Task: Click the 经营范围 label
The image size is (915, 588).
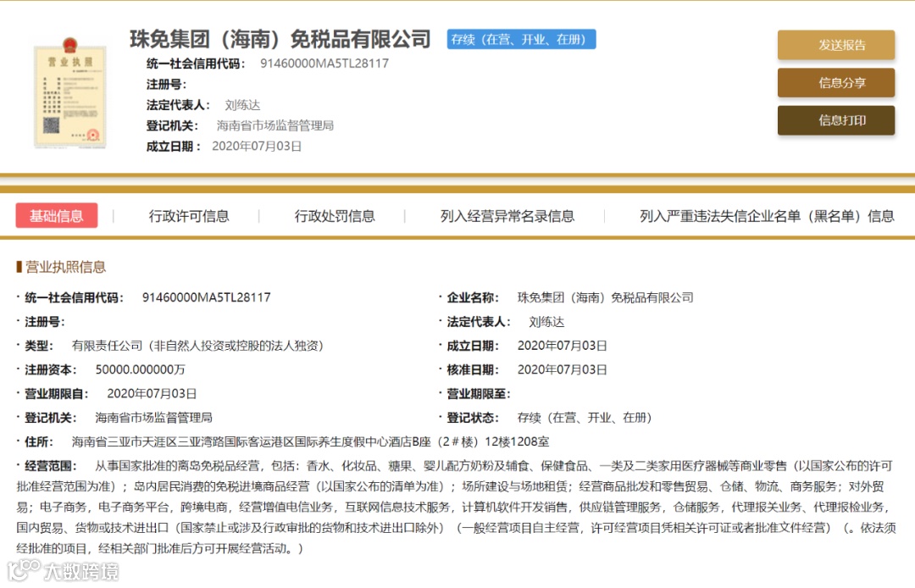Action: point(52,465)
